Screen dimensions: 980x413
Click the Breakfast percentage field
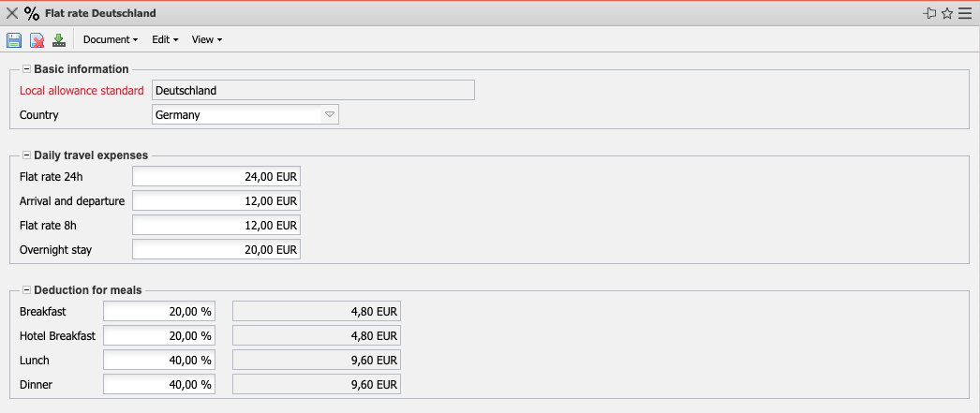pos(158,312)
